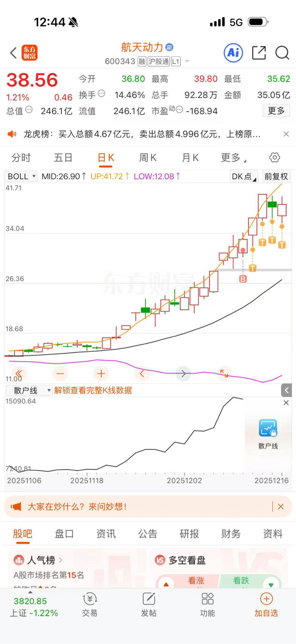
Task: Open chart settings gear icon
Action: (274, 157)
